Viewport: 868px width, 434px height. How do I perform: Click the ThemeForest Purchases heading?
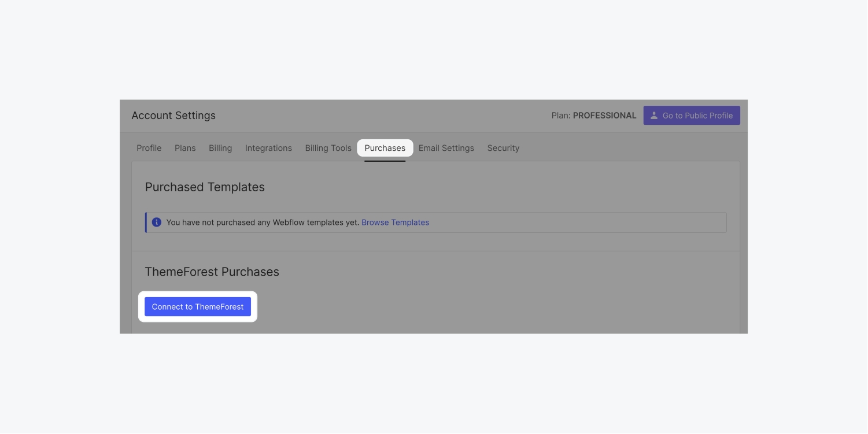point(212,272)
